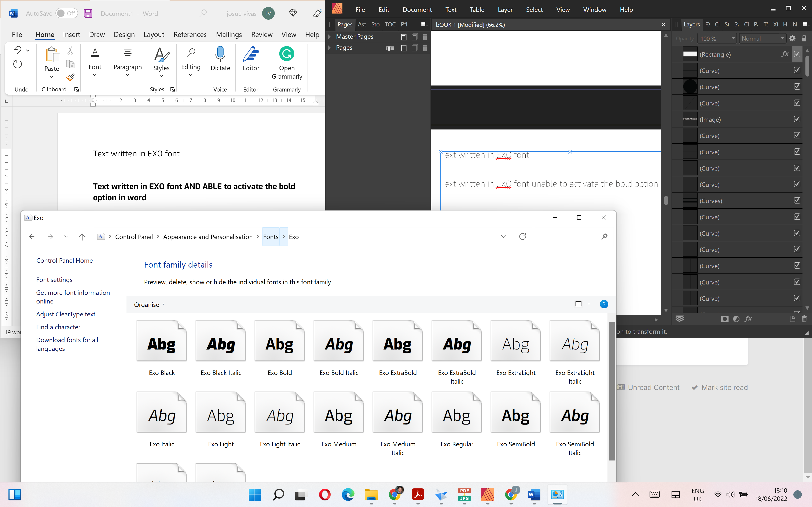Click the Publisher document vertical scrollbar thumb
The width and height of the screenshot is (812, 507).
pos(666,200)
